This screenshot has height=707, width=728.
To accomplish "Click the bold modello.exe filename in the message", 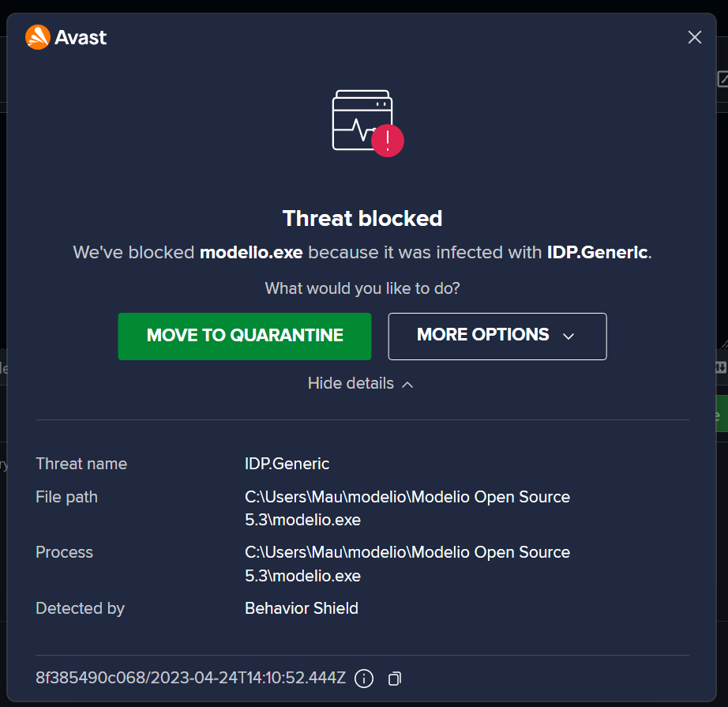I will coord(251,252).
